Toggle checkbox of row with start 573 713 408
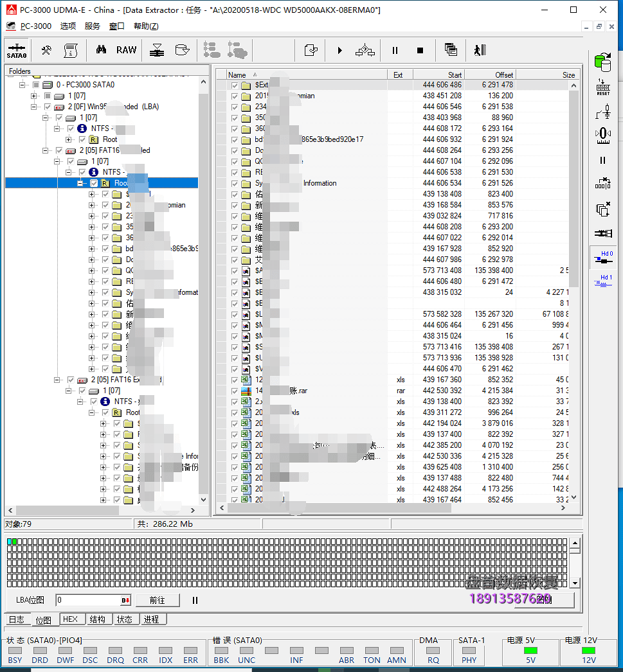This screenshot has height=672, width=623. [x=235, y=270]
